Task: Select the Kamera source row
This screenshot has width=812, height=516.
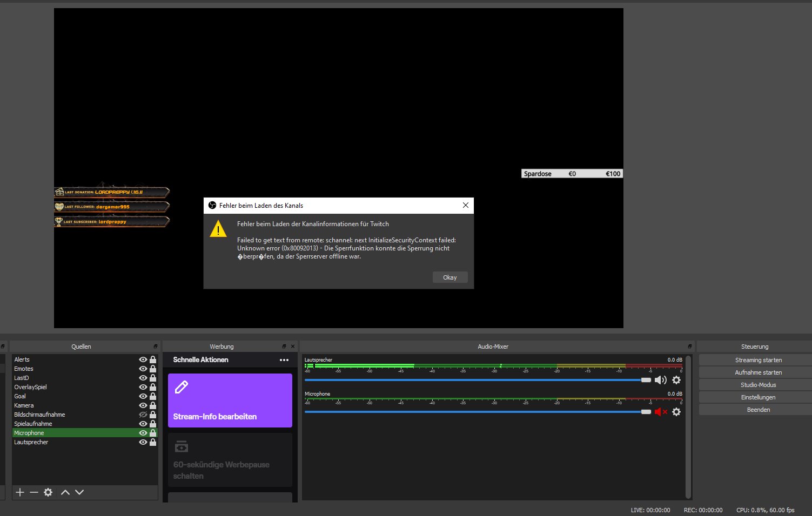Action: [x=85, y=405]
